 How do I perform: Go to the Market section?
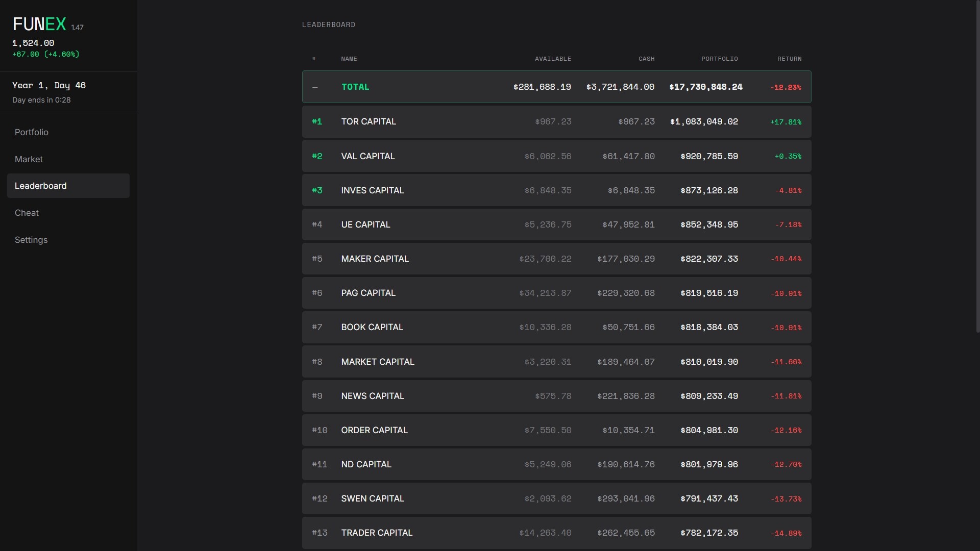(68, 159)
